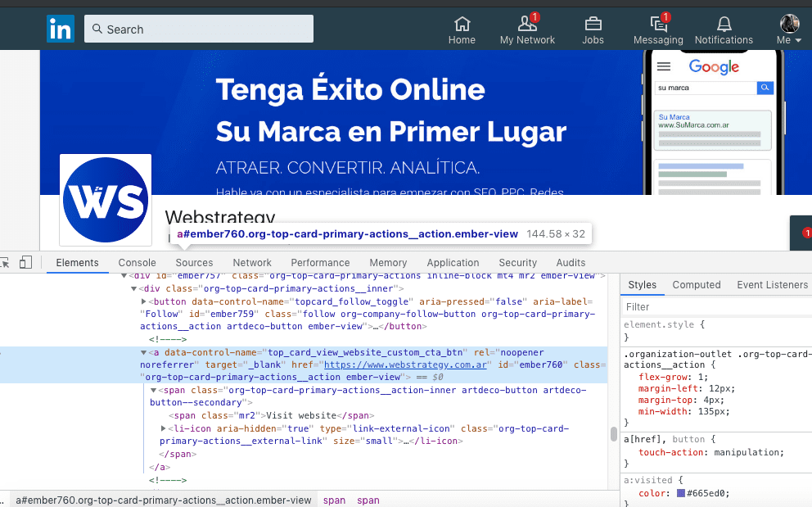Screen dimensions: 812x507
Task: Select the last span breadcrumb
Action: click(368, 500)
